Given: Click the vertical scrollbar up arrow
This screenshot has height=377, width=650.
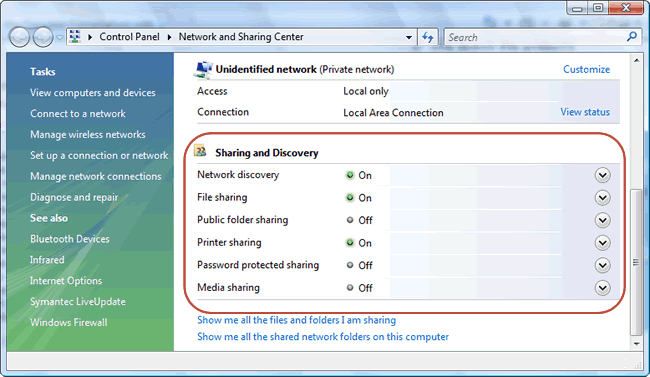Looking at the screenshot, I should pos(636,60).
